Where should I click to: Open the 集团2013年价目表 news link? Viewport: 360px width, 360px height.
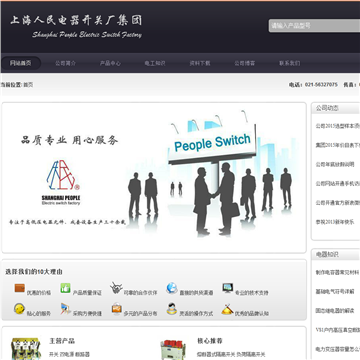point(338,145)
